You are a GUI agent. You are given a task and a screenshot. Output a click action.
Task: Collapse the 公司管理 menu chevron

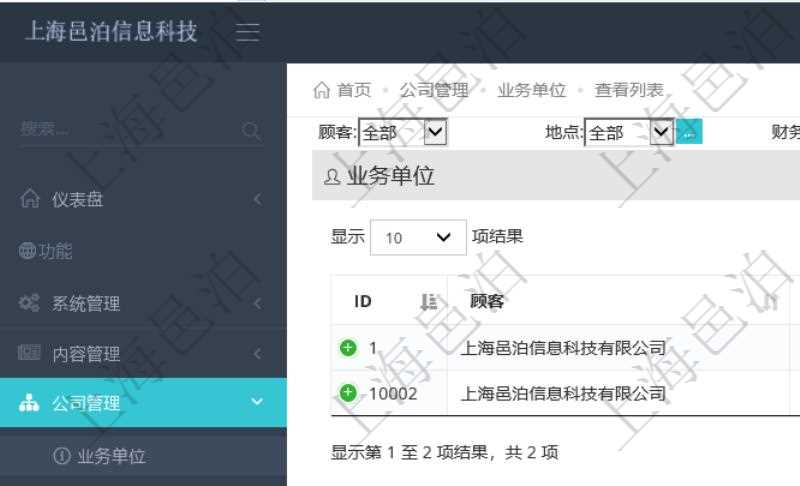click(x=257, y=402)
